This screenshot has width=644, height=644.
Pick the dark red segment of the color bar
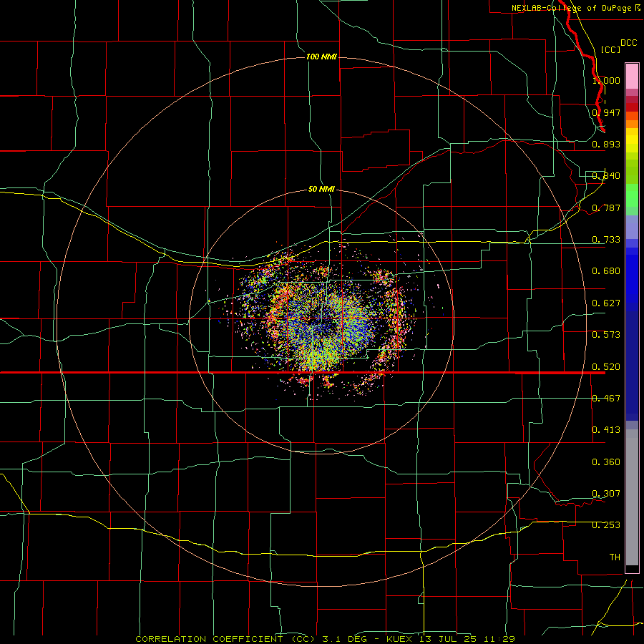coord(632,107)
